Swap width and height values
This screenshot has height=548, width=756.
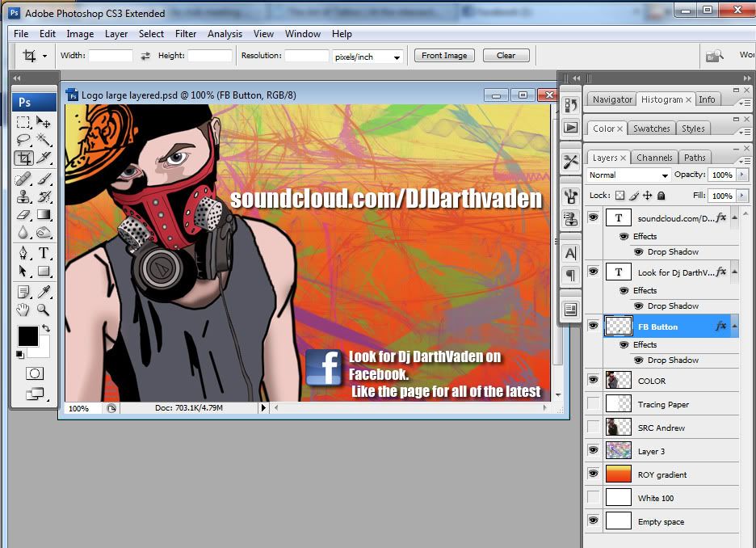(x=145, y=56)
